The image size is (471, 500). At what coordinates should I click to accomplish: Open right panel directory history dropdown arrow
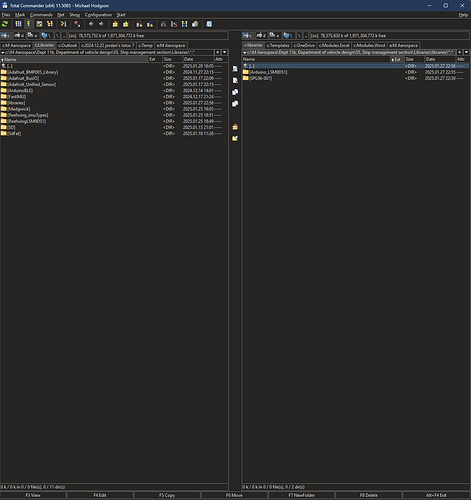click(x=466, y=52)
